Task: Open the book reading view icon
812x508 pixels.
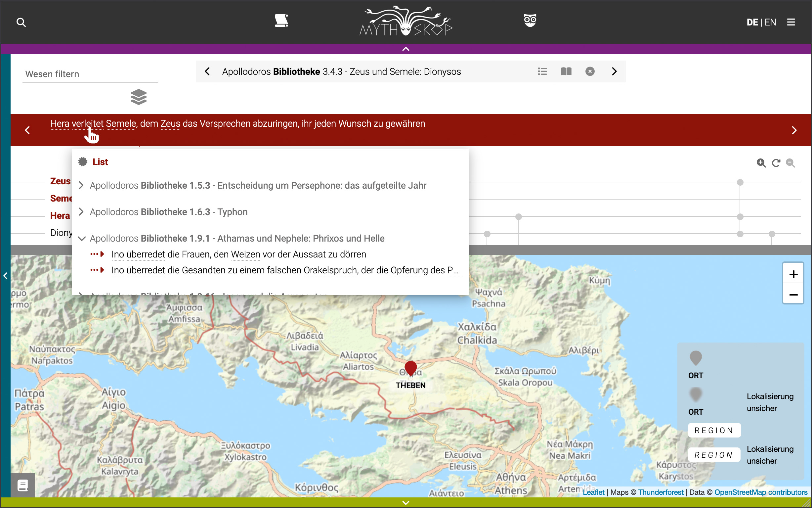Action: pos(566,71)
